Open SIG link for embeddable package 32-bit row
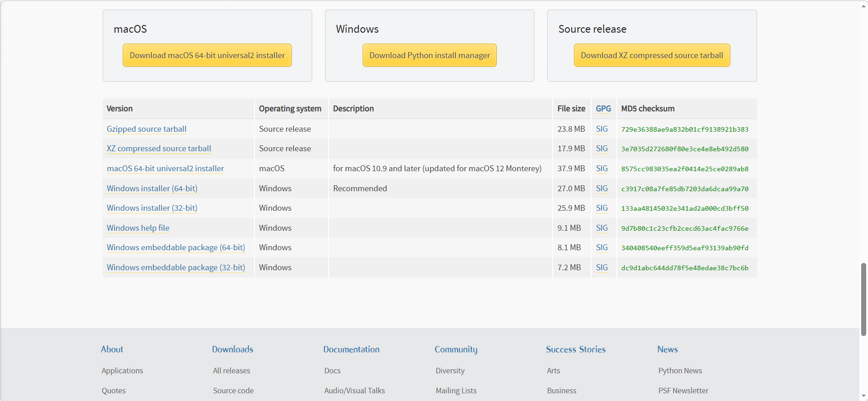This screenshot has height=401, width=868. [602, 267]
